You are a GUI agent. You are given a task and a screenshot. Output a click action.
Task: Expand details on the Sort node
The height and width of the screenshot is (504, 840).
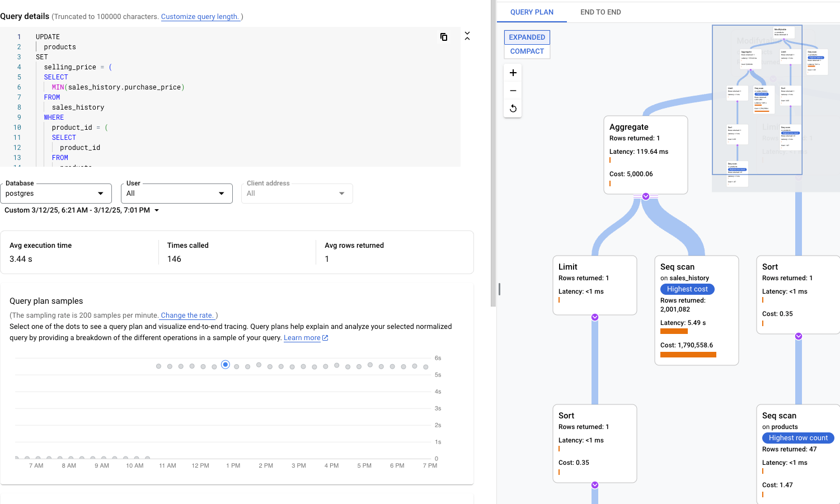[x=797, y=336]
